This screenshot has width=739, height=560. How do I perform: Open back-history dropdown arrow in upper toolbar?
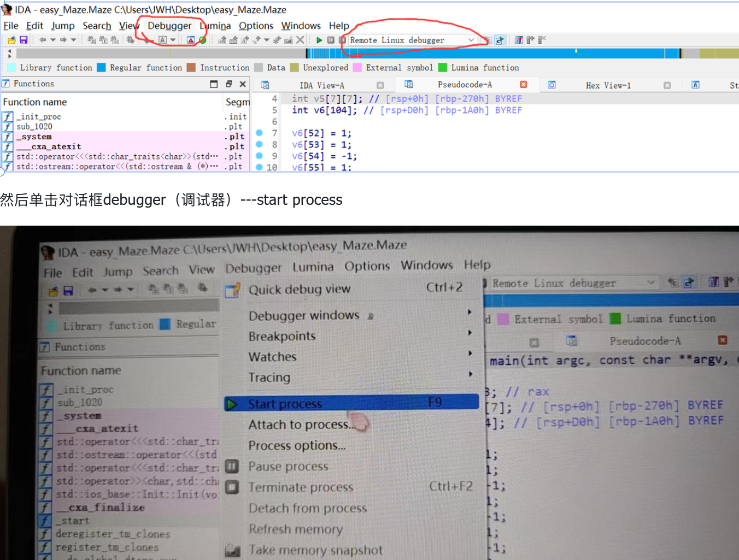[53, 40]
